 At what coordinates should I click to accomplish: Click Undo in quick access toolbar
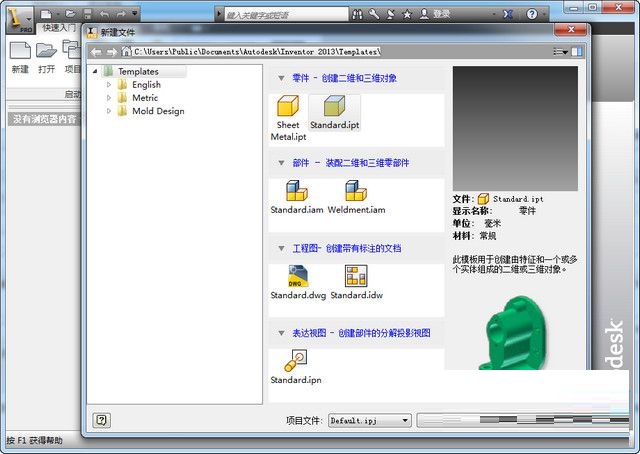(104, 14)
